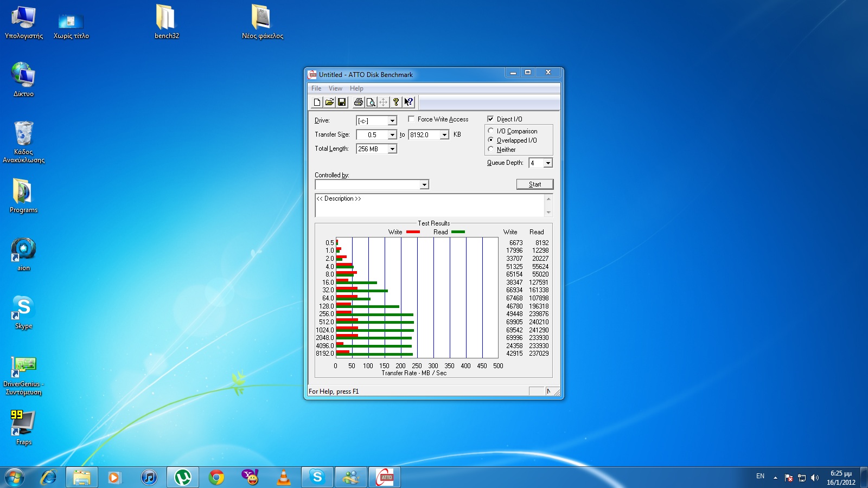Print the benchmark results
868x488 pixels.
click(358, 102)
